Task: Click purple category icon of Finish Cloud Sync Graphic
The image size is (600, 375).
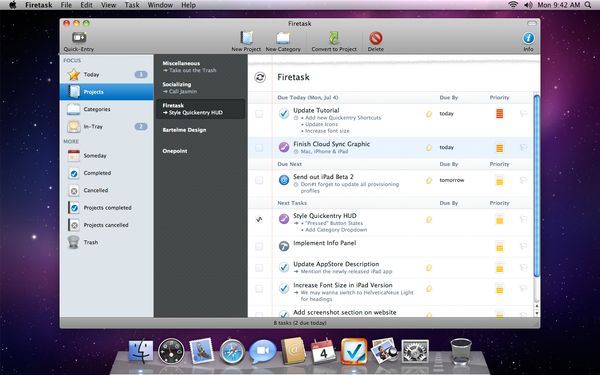Action: (x=284, y=147)
